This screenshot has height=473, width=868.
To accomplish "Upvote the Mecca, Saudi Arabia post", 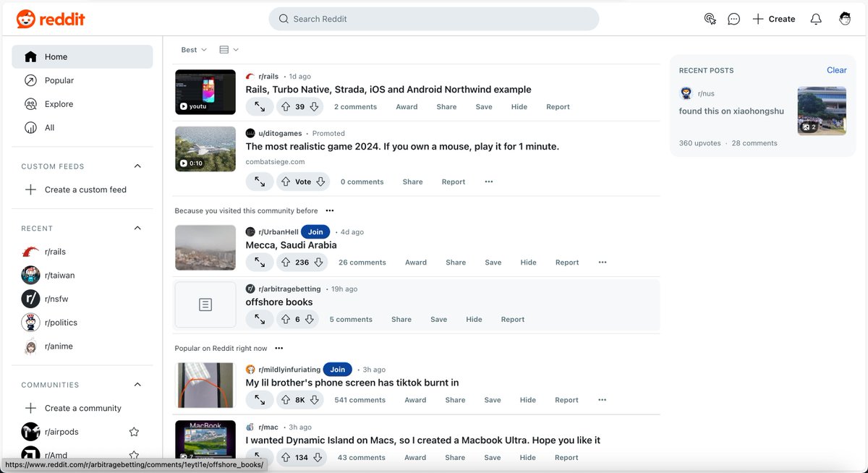I will click(286, 263).
